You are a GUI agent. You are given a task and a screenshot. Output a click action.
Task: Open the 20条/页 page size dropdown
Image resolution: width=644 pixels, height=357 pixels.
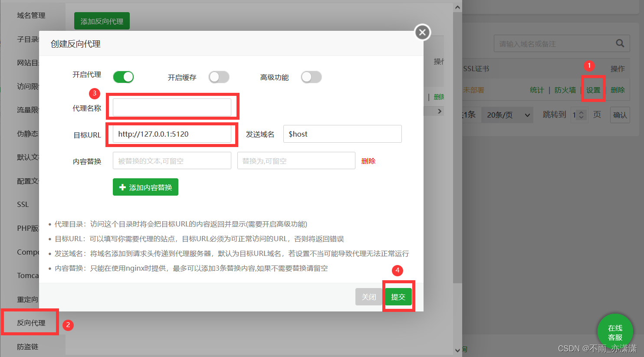[x=508, y=115]
